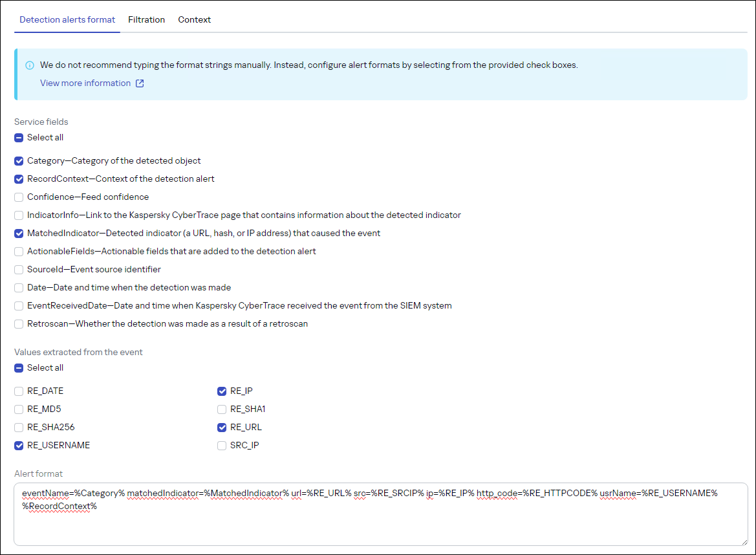The width and height of the screenshot is (756, 555).
Task: Click the info icon in the blue banner
Action: [30, 65]
